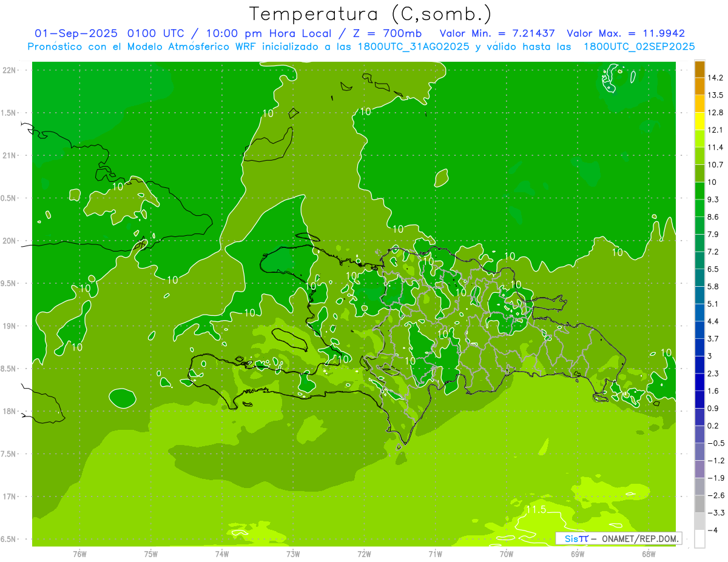Select colorbar value '-3.3'
The image size is (728, 562).
[x=715, y=513]
